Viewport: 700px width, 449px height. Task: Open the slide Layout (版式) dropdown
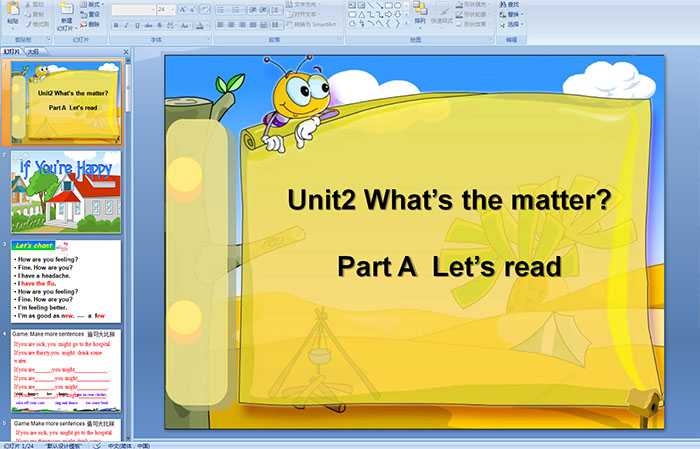click(x=92, y=4)
